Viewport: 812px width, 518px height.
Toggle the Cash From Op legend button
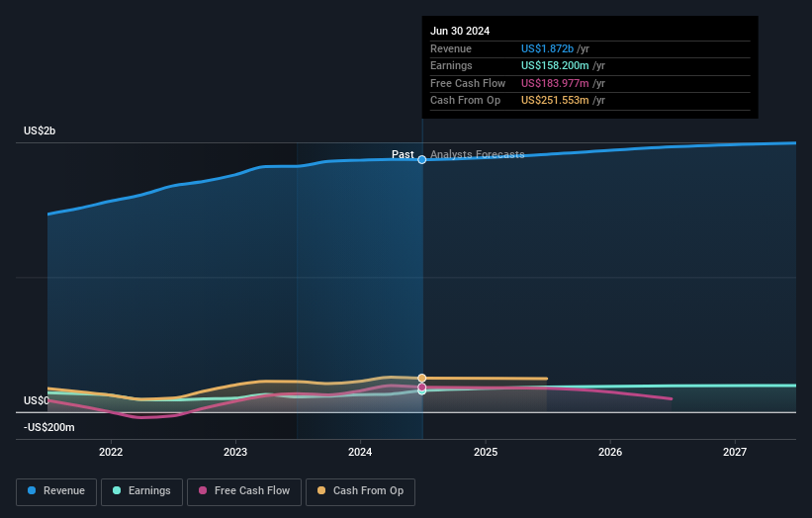pyautogui.click(x=360, y=491)
